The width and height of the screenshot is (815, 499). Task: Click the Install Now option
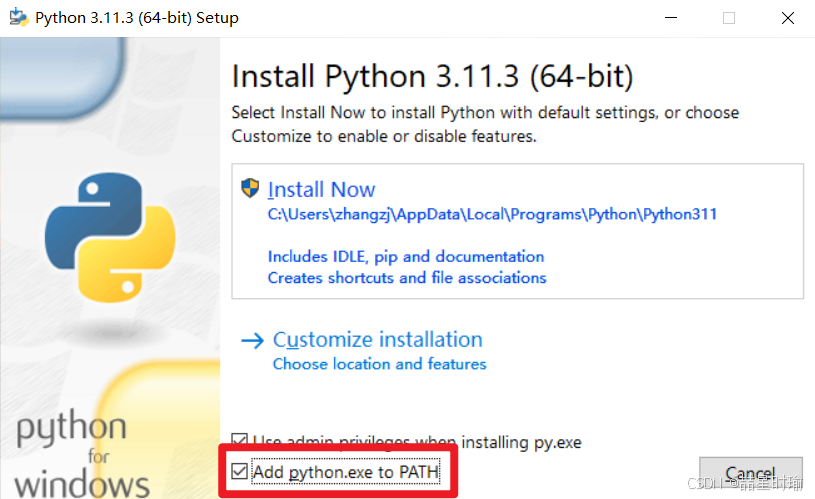point(517,231)
